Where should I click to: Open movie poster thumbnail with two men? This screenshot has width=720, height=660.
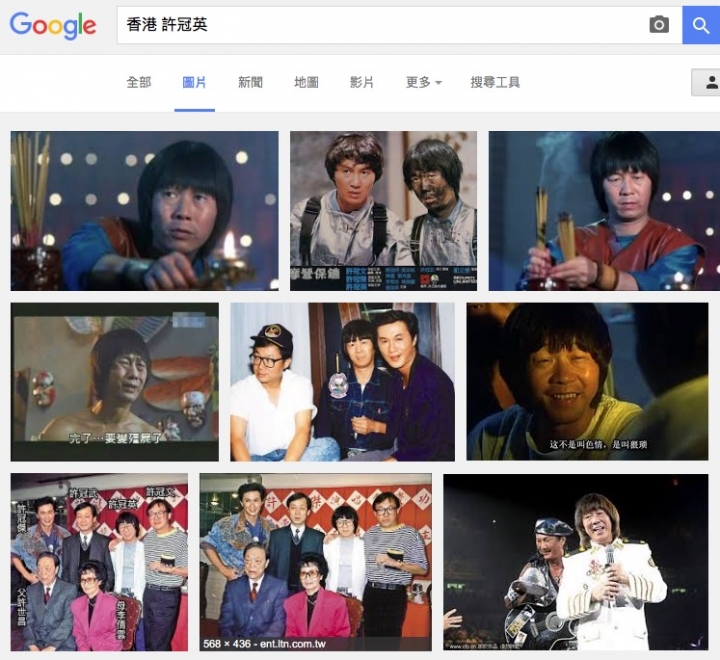tap(383, 211)
